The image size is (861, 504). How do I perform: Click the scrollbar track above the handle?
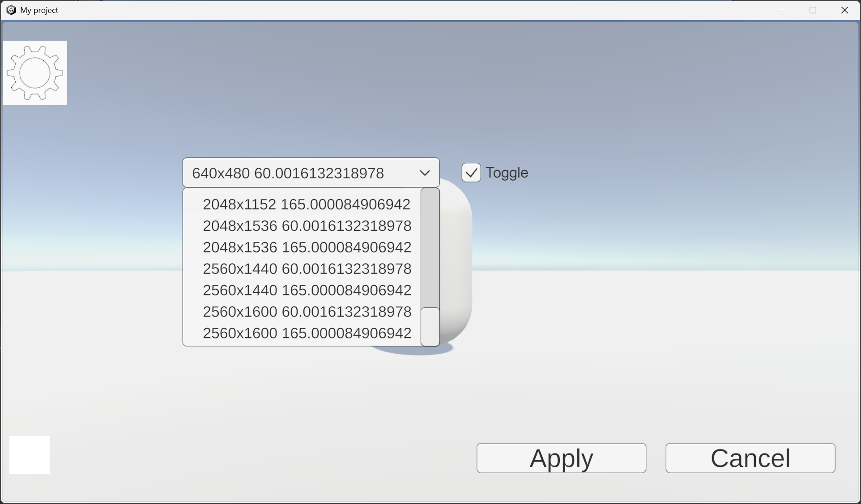430,246
